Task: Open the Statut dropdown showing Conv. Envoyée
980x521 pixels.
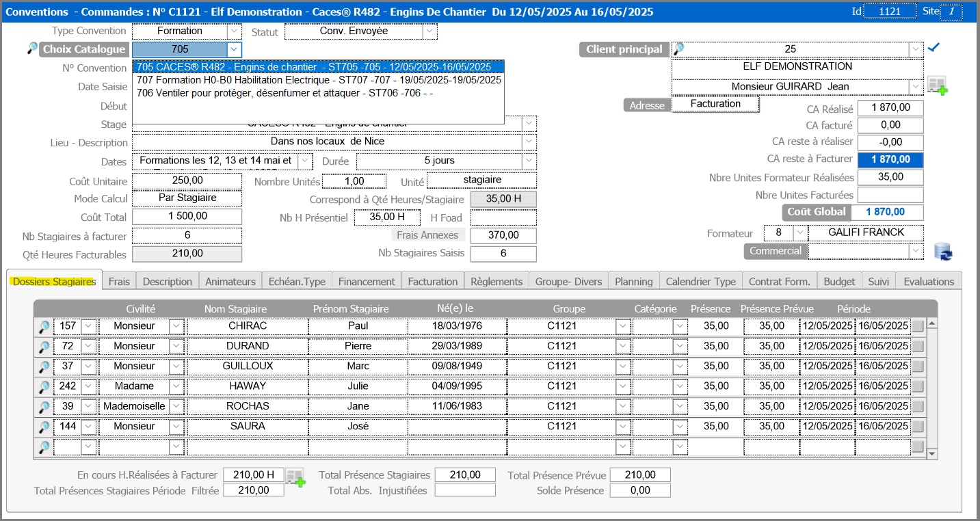Action: pyautogui.click(x=429, y=31)
